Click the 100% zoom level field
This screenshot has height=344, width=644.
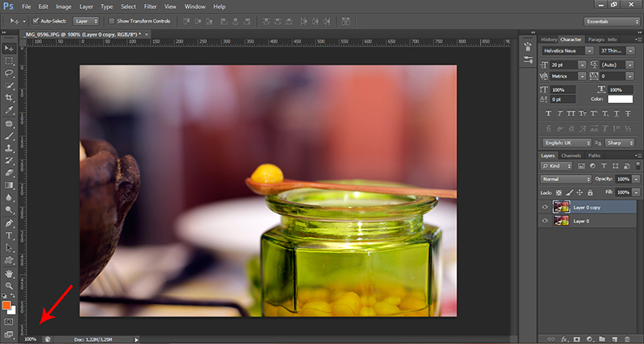[x=31, y=339]
